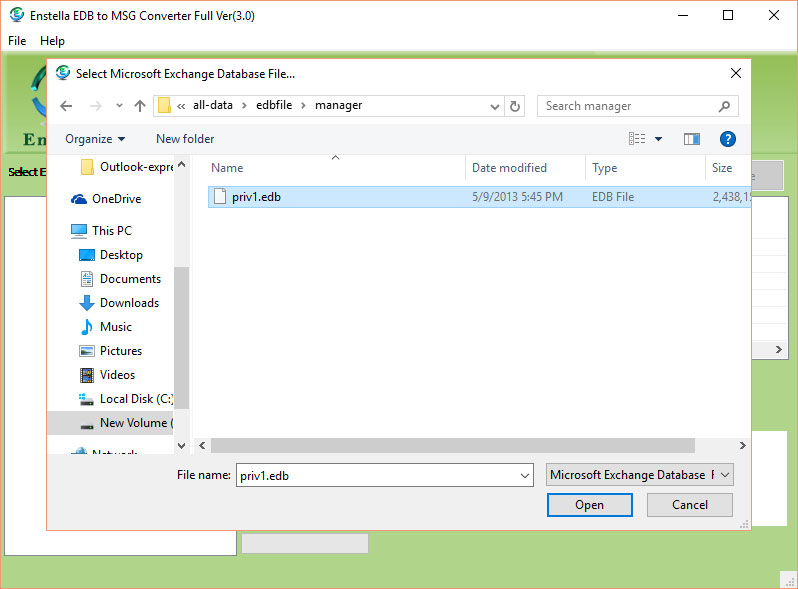This screenshot has height=589, width=798.
Task: Open the Organize menu
Action: (95, 139)
